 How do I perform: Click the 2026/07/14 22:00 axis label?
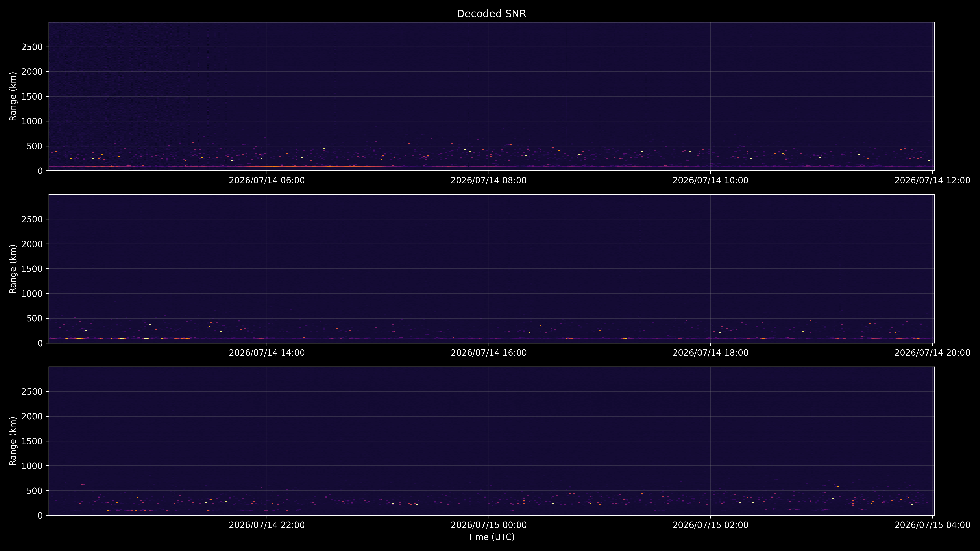[267, 525]
